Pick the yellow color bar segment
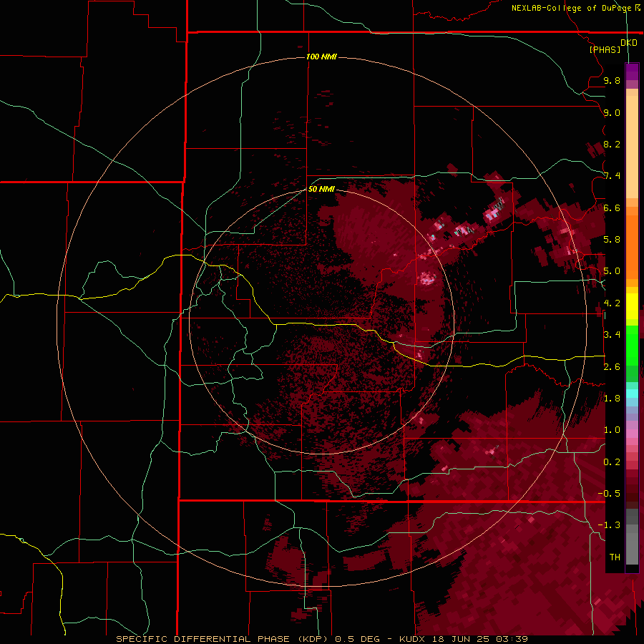The image size is (644, 644). pos(632,306)
